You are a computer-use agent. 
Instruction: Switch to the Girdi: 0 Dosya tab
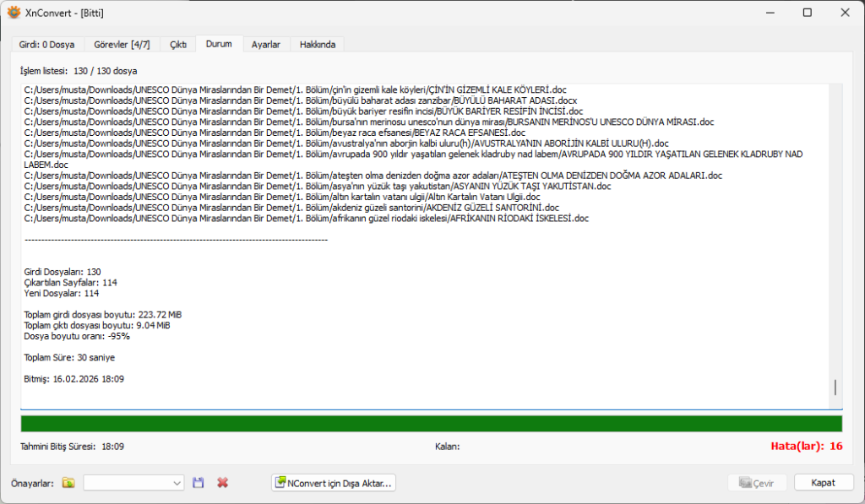[47, 45]
